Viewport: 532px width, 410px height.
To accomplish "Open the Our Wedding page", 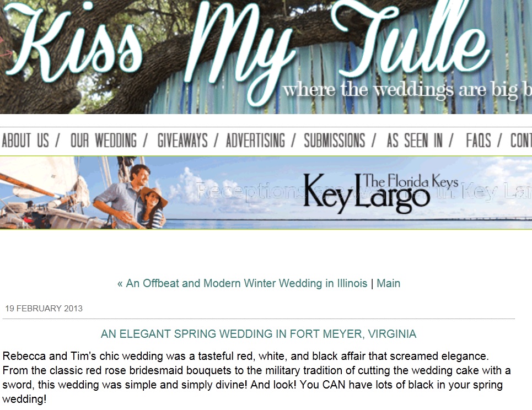I will (x=104, y=141).
